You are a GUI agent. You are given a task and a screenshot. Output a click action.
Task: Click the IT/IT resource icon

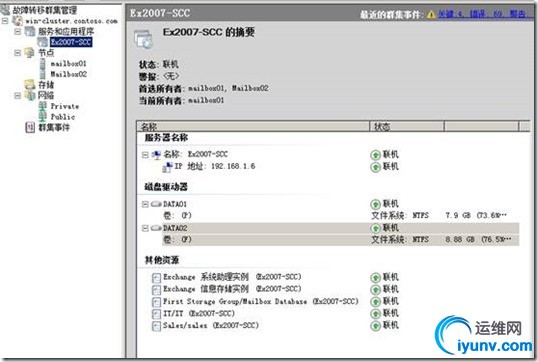[156, 314]
